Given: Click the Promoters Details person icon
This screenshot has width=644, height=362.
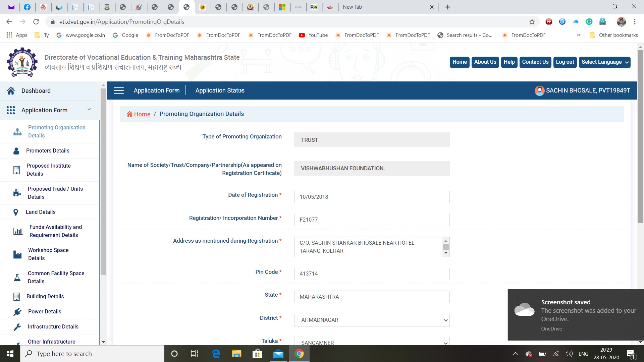Looking at the screenshot, I should [x=16, y=151].
